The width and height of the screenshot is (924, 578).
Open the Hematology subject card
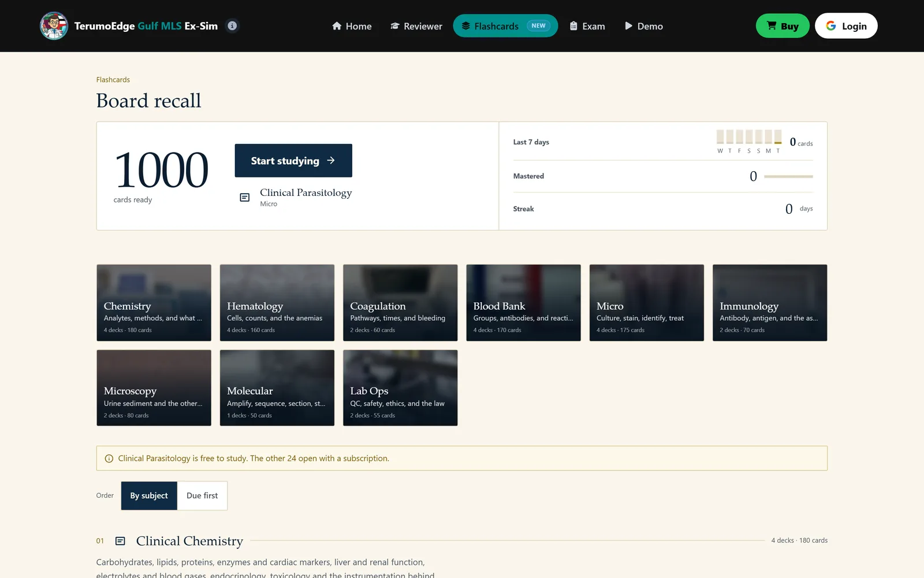tap(277, 303)
